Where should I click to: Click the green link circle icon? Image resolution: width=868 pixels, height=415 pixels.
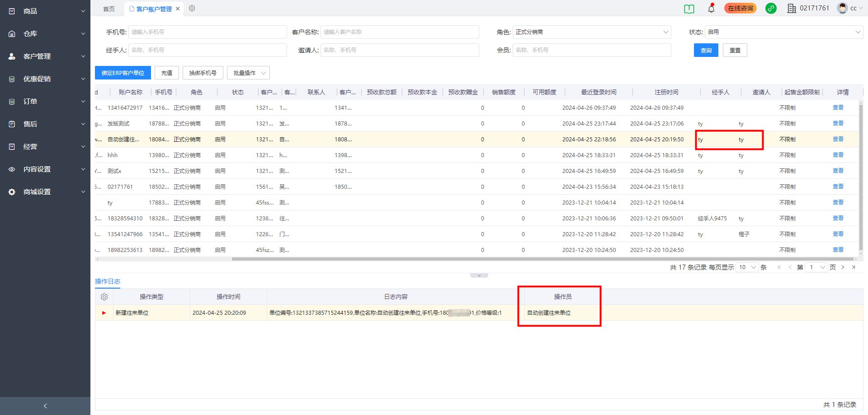coord(771,8)
